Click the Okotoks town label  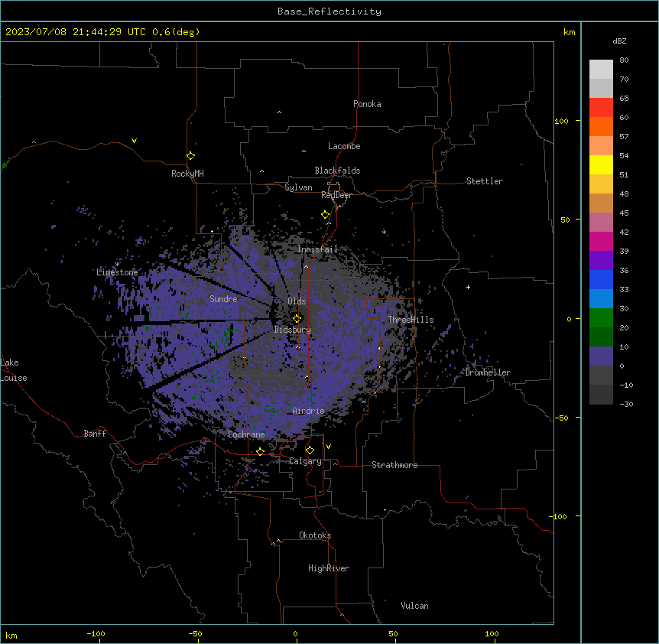[315, 535]
